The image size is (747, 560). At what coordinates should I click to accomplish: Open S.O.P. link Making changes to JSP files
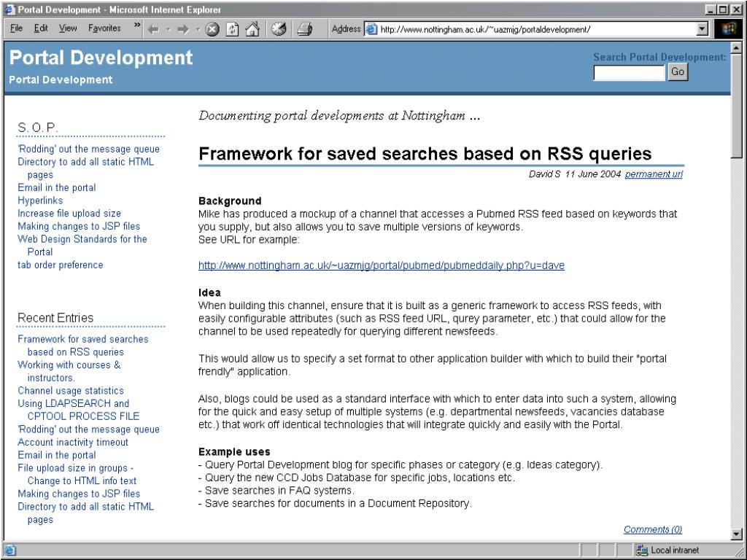click(79, 226)
